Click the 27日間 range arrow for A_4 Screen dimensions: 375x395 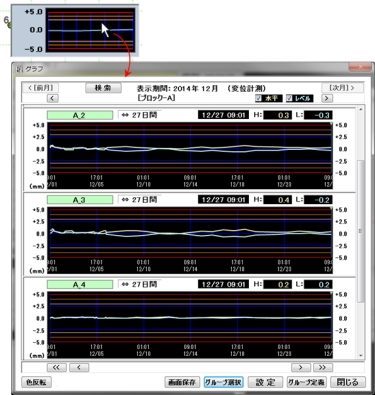(x=125, y=284)
